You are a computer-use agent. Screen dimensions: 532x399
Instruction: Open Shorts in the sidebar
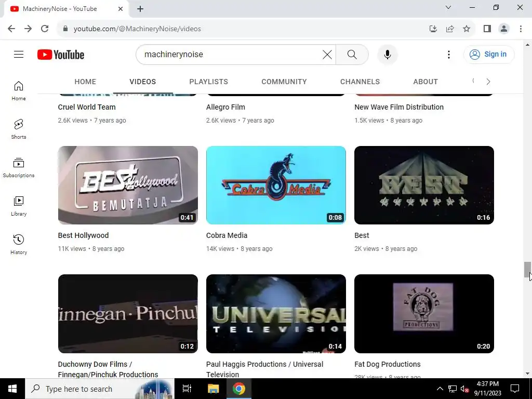pos(19,129)
